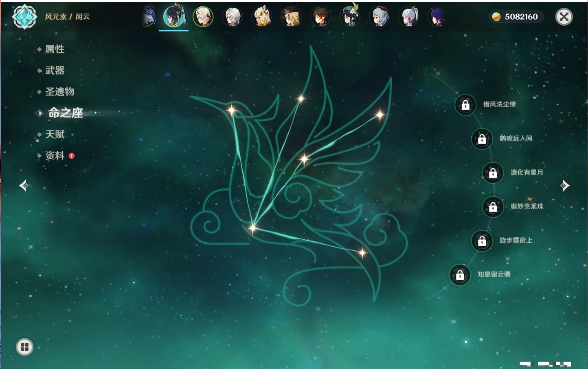Switch to Kazuha's portrait with red hair streak
The image size is (588, 369).
point(203,17)
